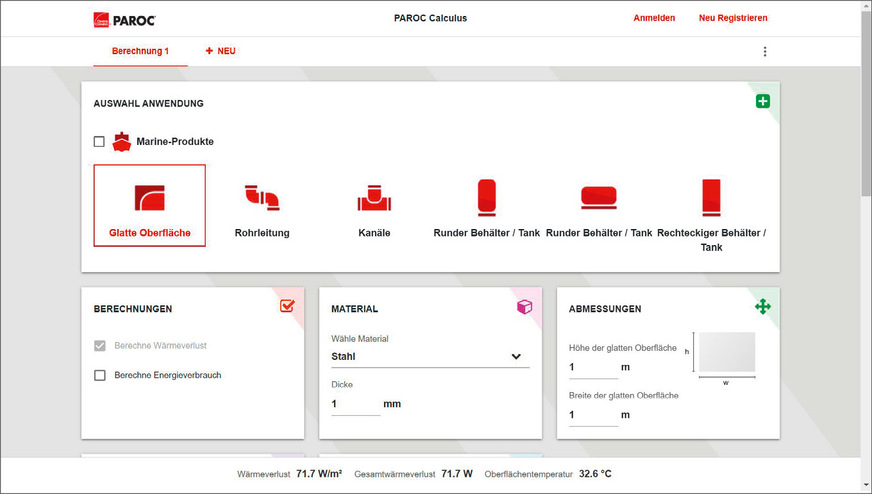Click the ABMESSUNGEN heading
872x494 pixels.
tap(605, 309)
